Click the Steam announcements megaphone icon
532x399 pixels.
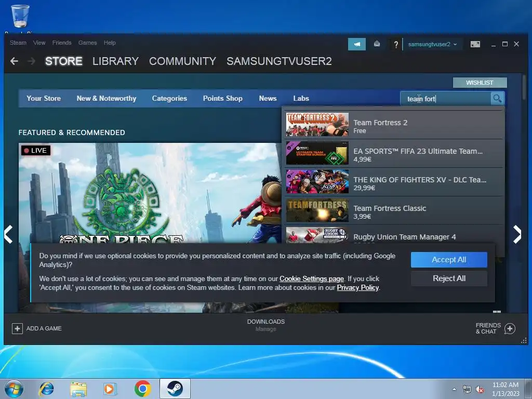click(x=356, y=44)
